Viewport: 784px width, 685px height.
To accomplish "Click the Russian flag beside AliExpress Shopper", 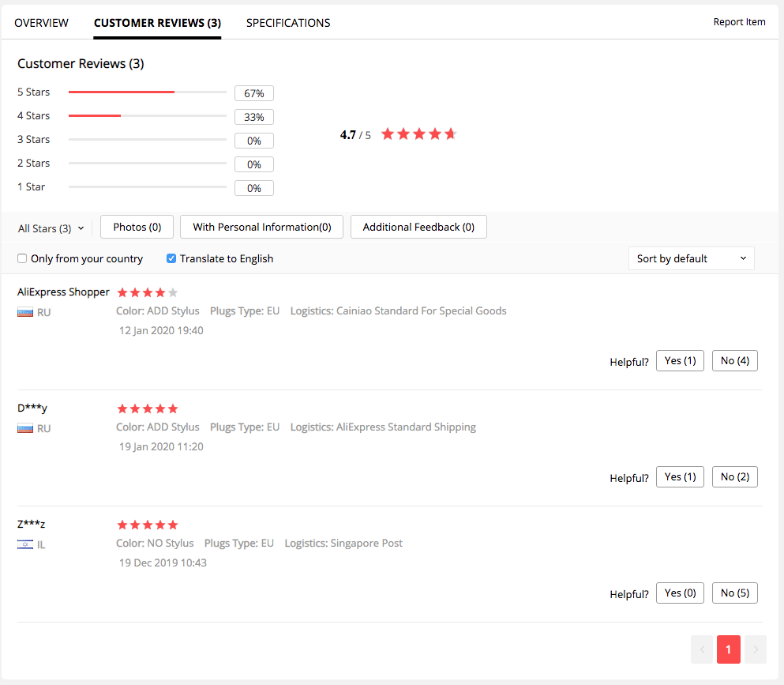I will (x=25, y=312).
